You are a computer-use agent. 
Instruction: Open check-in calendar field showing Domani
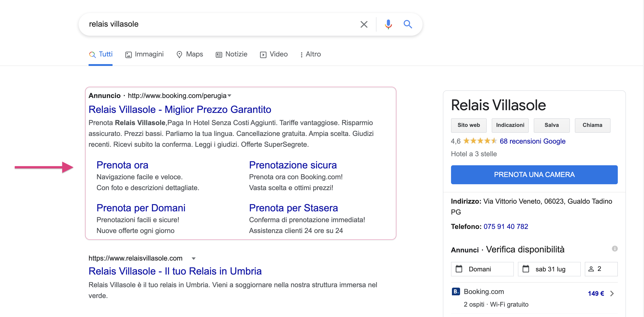pos(482,269)
